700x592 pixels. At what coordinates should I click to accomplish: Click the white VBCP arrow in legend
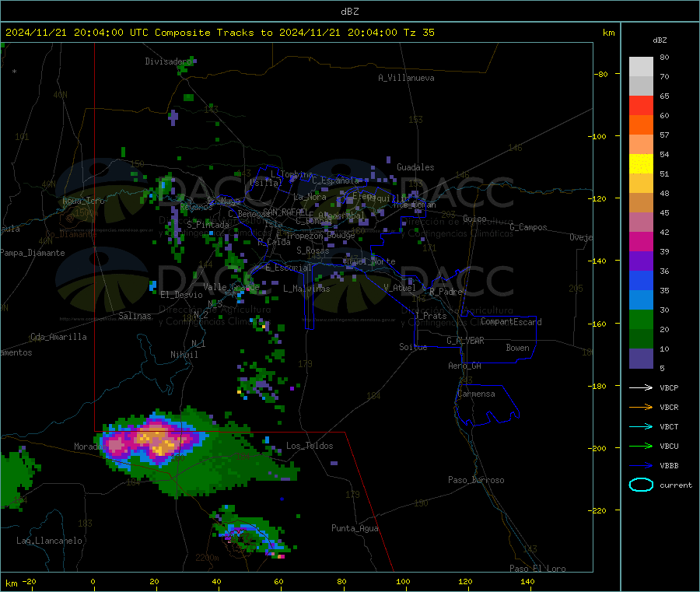[641, 387]
